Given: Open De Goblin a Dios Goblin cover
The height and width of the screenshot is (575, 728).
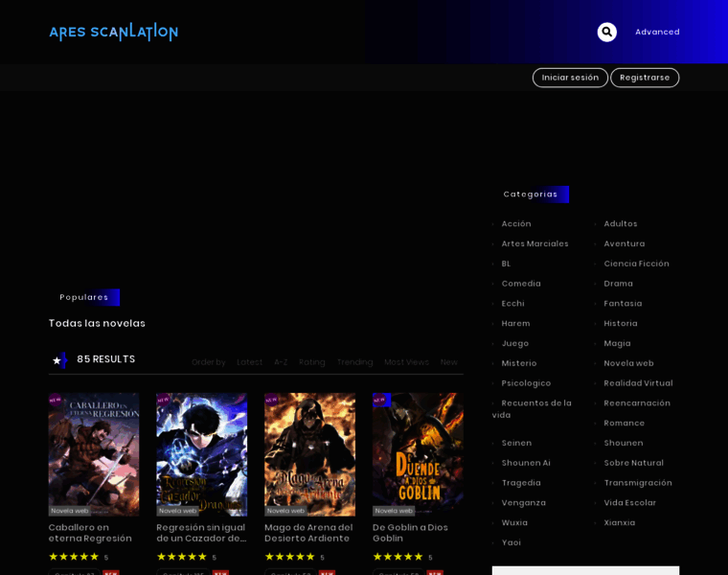Looking at the screenshot, I should click(418, 454).
